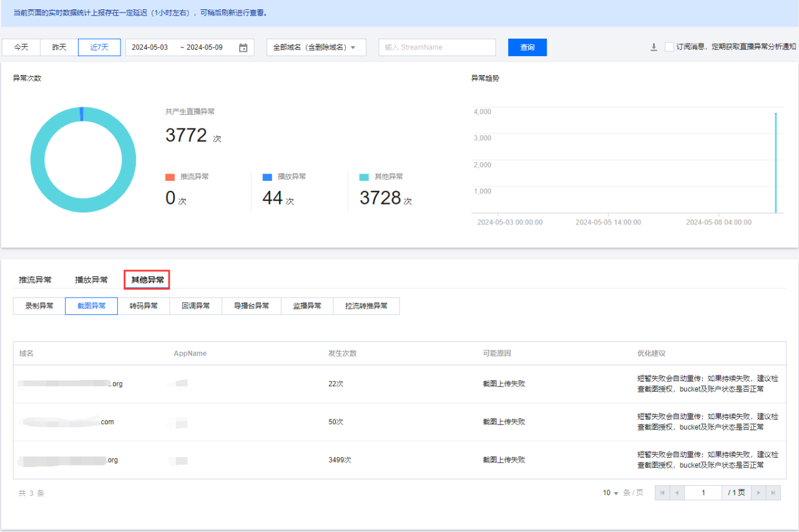This screenshot has width=799, height=532.
Task: Select the 录制异常 sub-tab
Action: pyautogui.click(x=39, y=306)
